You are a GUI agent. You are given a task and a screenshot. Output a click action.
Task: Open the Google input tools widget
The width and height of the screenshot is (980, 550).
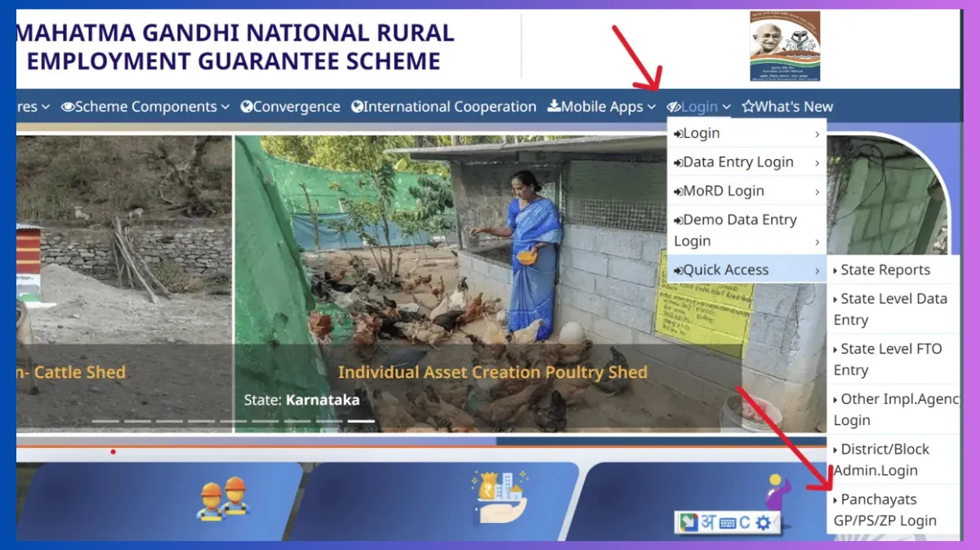click(x=690, y=520)
